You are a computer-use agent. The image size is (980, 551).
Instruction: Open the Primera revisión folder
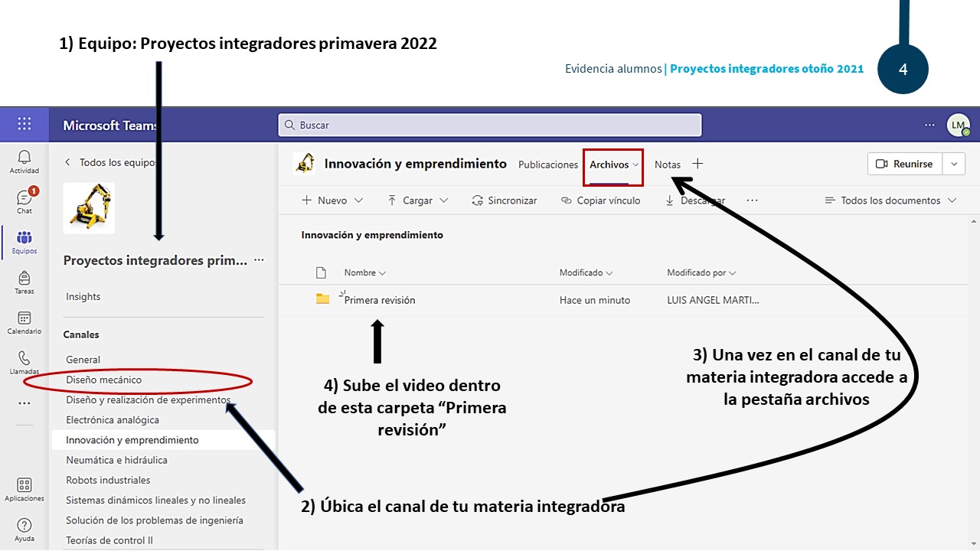380,300
